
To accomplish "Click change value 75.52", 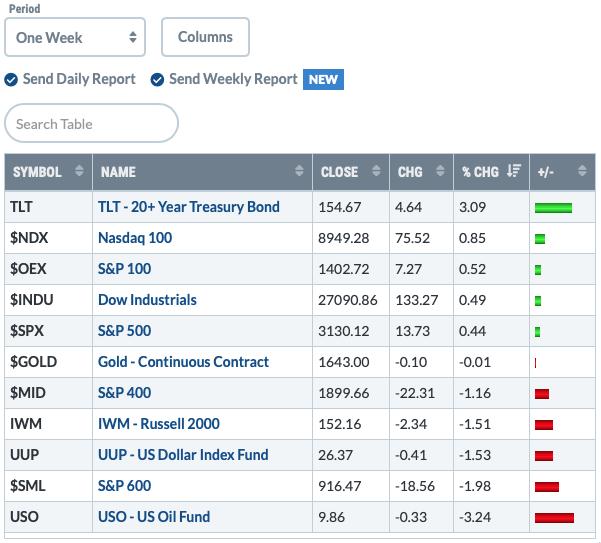I will tap(412, 238).
